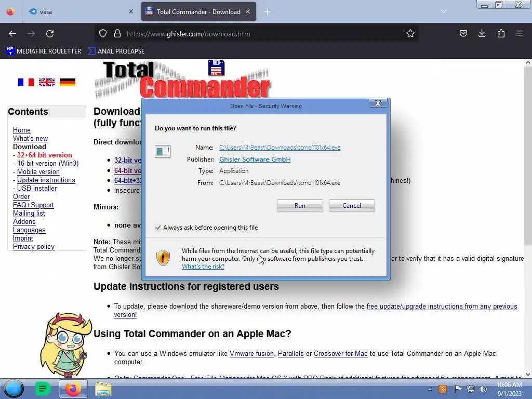
Task: Click the Firefox View icon in the tab bar
Action: click(10, 11)
